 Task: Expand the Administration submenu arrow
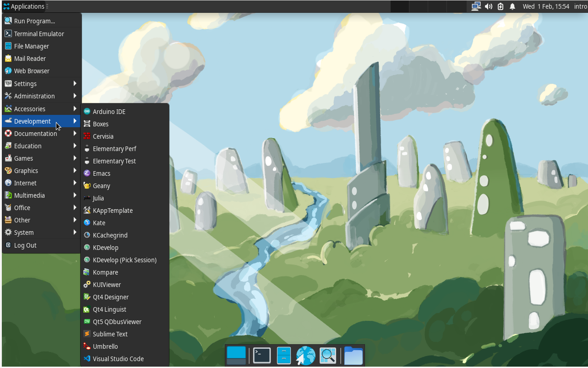(x=75, y=96)
